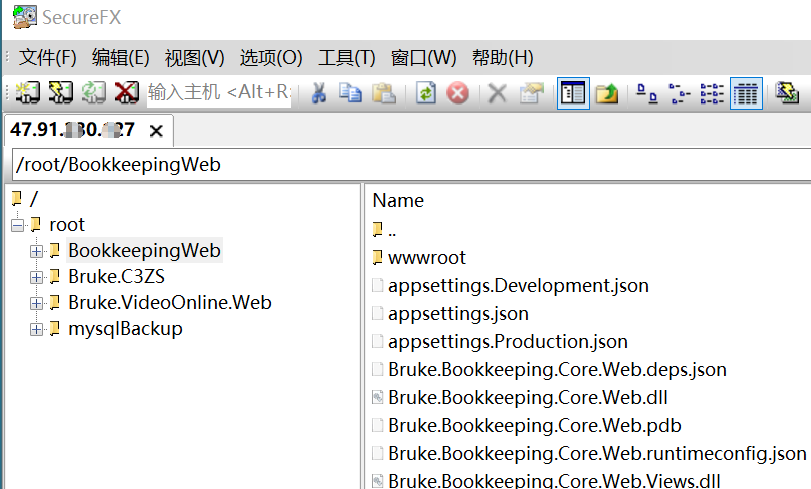Screen dimensions: 811x489
Task: Click the host entry input field
Action: pyautogui.click(x=219, y=93)
